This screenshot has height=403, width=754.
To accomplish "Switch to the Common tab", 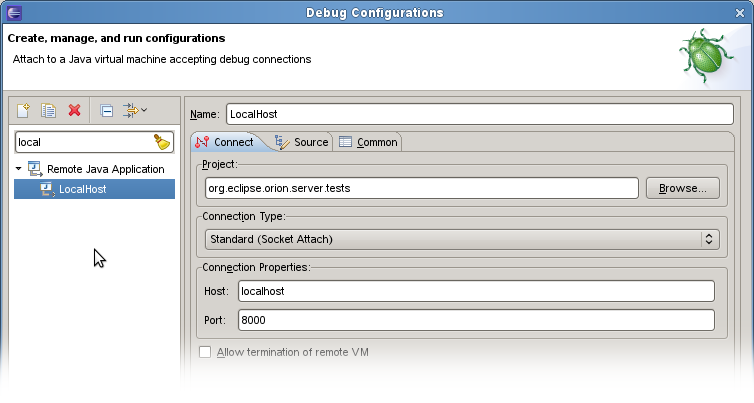I will (x=368, y=142).
